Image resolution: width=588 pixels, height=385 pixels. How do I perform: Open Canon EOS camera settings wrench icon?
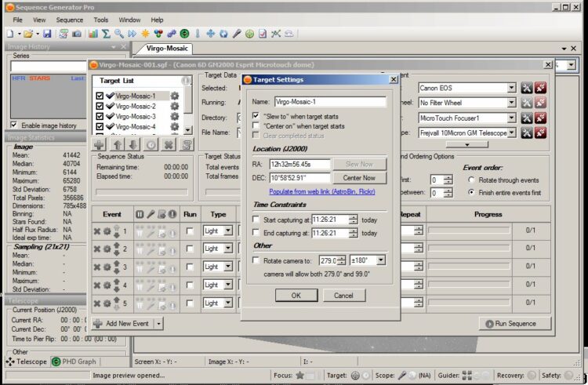pos(527,88)
